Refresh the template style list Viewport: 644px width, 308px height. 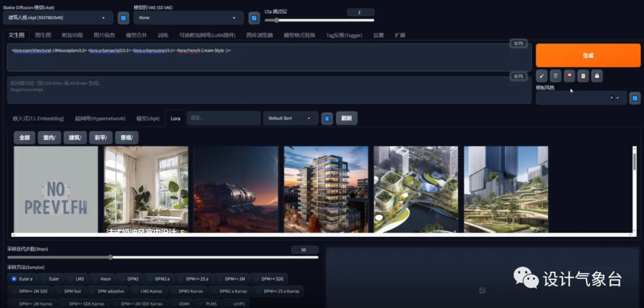point(635,98)
